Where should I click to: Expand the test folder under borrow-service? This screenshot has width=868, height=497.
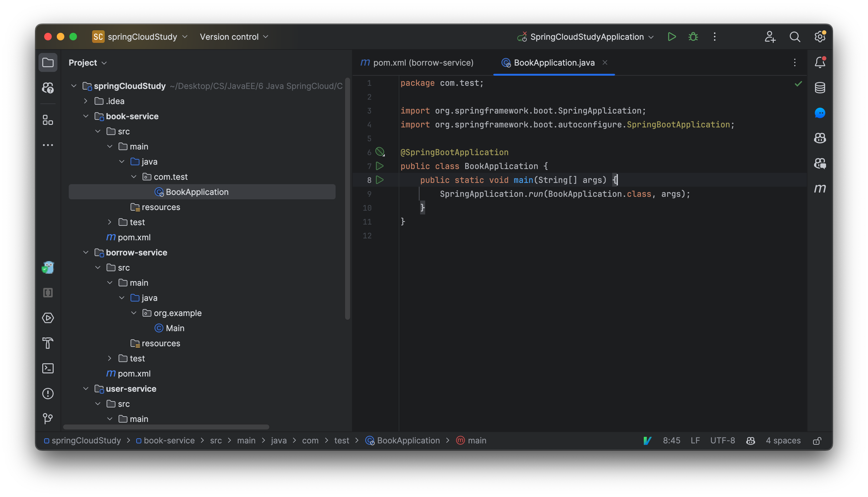pos(109,359)
